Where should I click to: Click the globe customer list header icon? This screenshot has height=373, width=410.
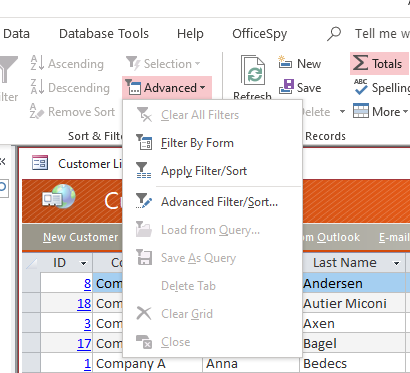[x=59, y=197]
